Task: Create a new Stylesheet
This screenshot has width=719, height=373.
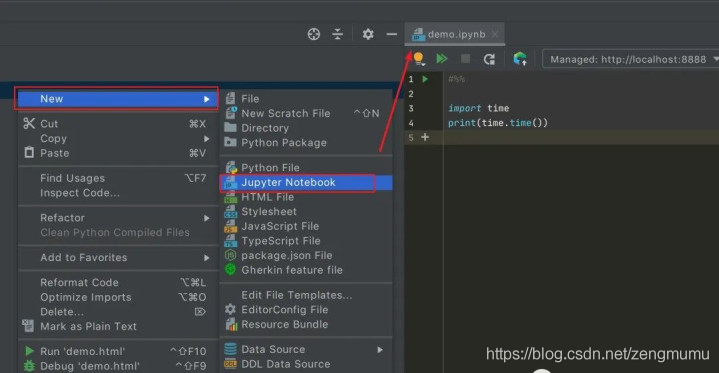Action: (306, 212)
